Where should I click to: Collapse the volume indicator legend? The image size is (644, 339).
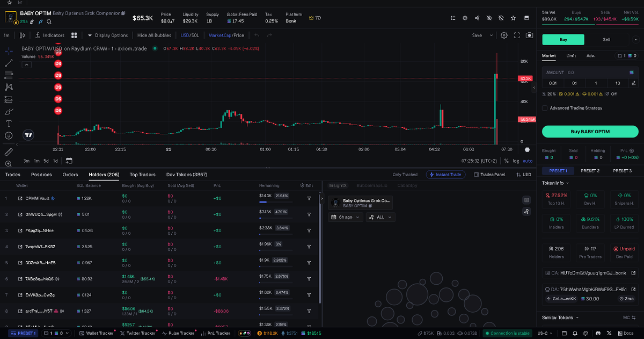(26, 64)
